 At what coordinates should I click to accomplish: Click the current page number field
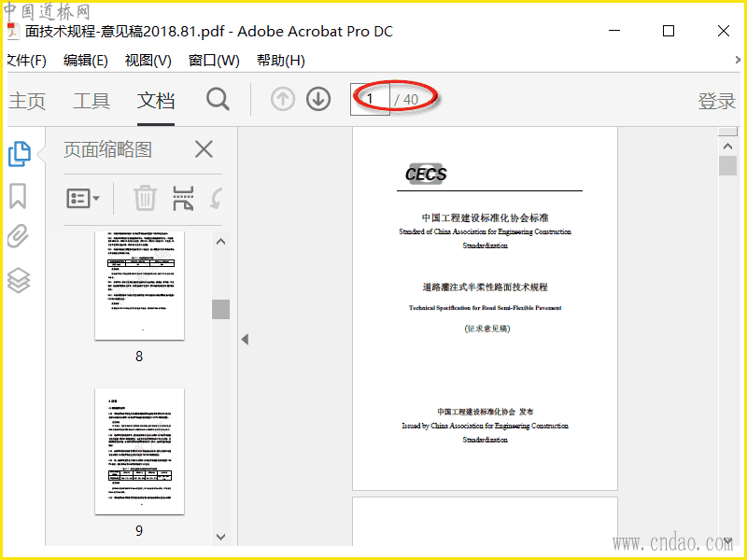point(370,99)
